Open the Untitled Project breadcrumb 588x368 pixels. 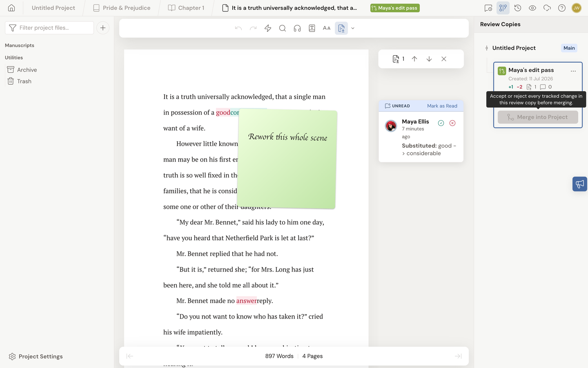[x=53, y=8]
